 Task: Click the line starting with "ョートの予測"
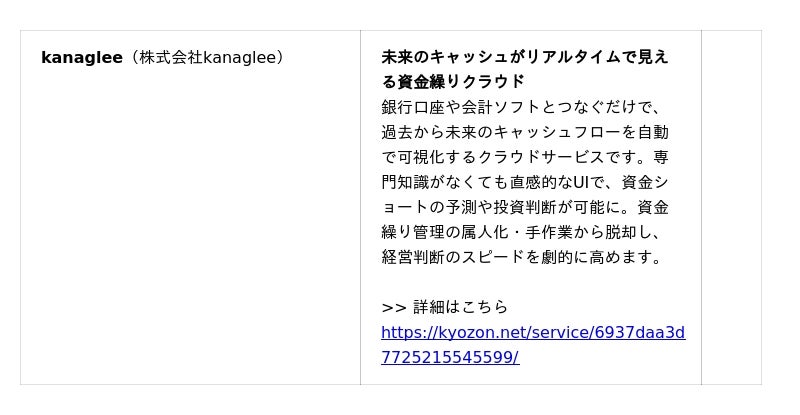(524, 207)
